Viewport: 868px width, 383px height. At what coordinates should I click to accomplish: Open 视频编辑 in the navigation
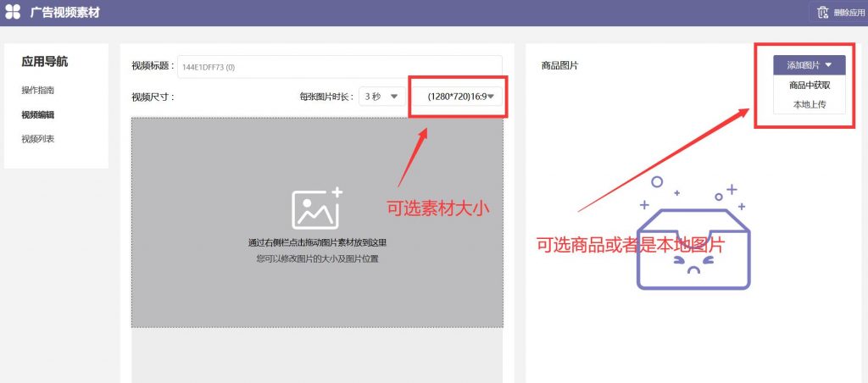38,114
